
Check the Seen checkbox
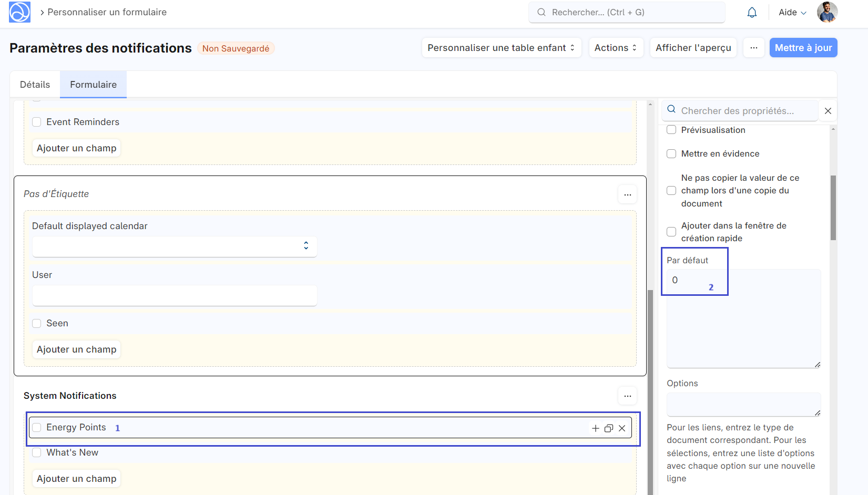(36, 323)
